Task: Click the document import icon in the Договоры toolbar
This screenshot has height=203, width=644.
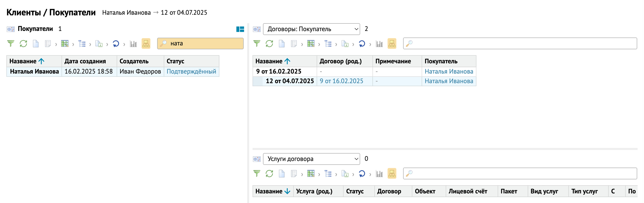Action: 345,44
